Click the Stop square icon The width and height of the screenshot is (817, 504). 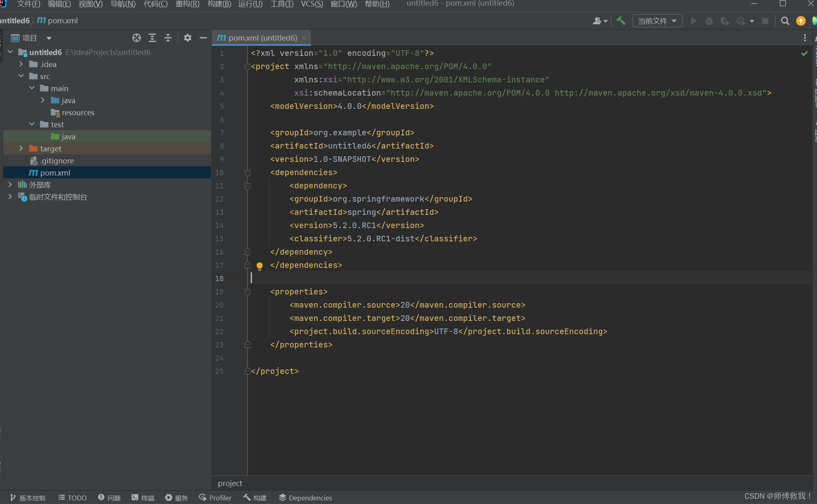765,21
